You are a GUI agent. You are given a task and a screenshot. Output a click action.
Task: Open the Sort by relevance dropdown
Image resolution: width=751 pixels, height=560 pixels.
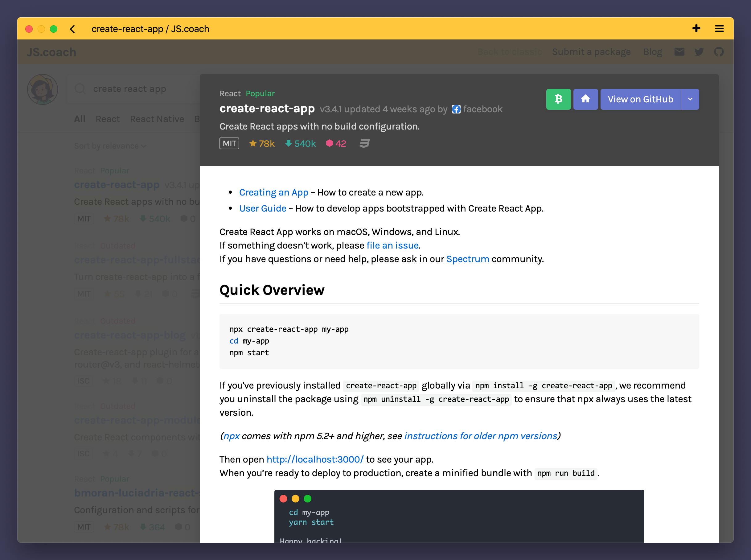tap(110, 146)
